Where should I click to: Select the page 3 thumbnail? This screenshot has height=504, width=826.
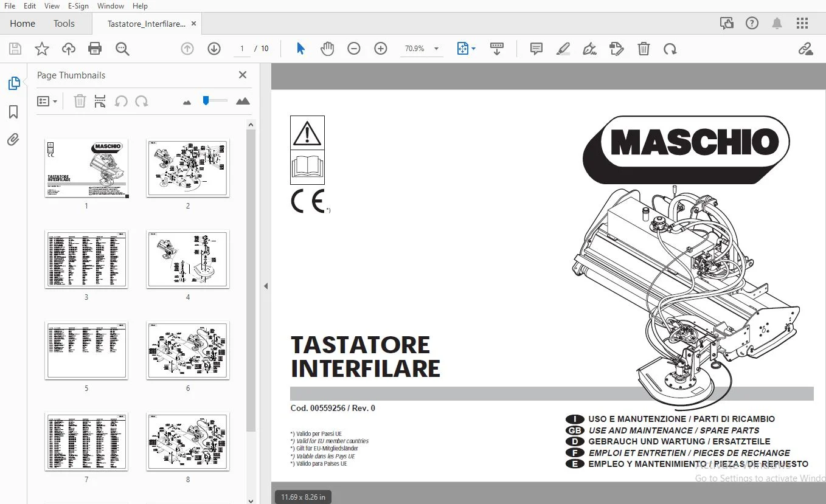pyautogui.click(x=86, y=259)
